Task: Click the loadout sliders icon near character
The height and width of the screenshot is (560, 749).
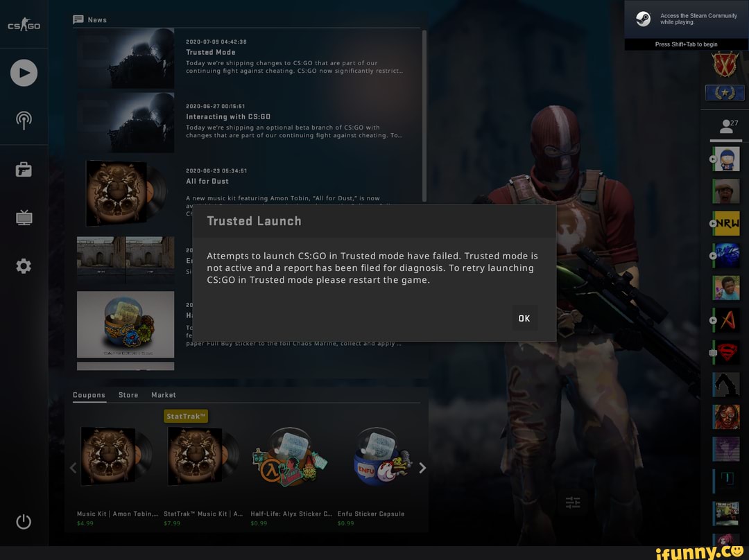Action: pyautogui.click(x=573, y=502)
